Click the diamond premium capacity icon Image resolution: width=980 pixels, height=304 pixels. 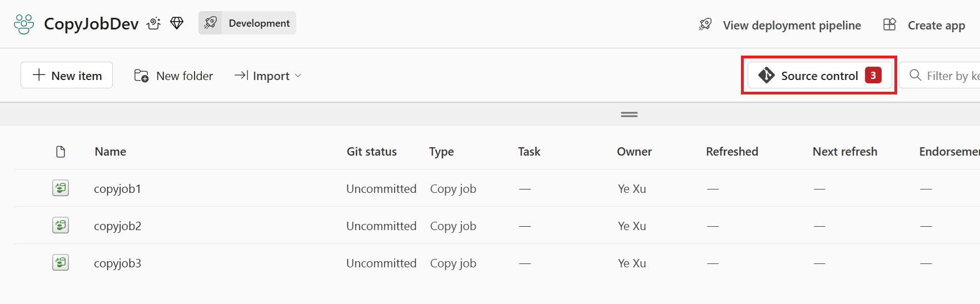click(177, 23)
